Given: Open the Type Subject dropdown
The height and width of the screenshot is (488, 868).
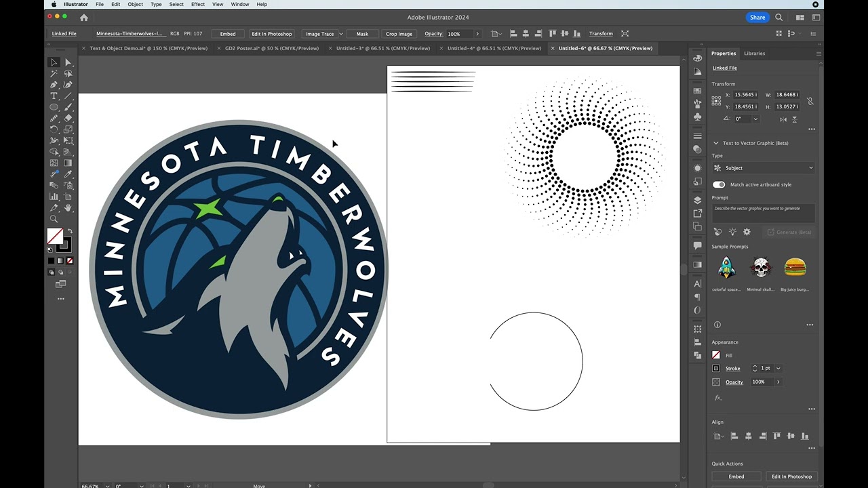Looking at the screenshot, I should 763,168.
